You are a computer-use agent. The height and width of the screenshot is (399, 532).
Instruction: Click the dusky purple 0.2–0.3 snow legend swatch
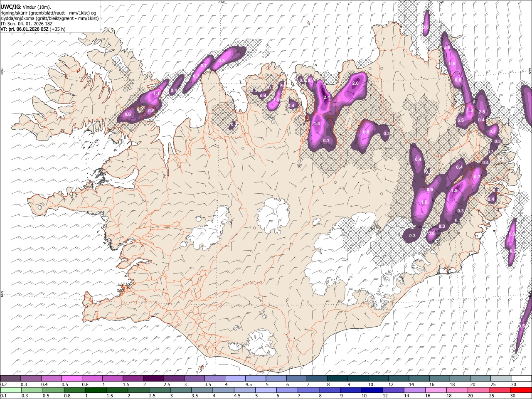[x=10, y=378]
